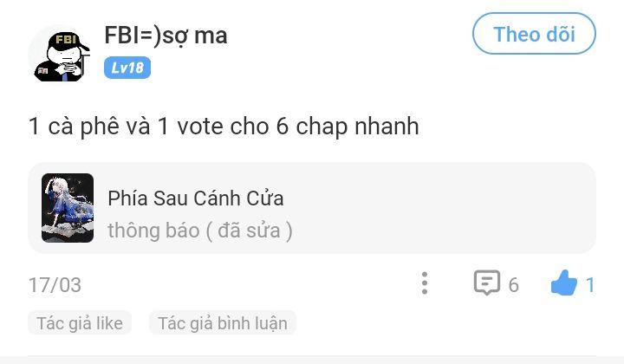This screenshot has height=364, width=624.
Task: Open the comment text about cà phê and vote
Action: pos(224,127)
